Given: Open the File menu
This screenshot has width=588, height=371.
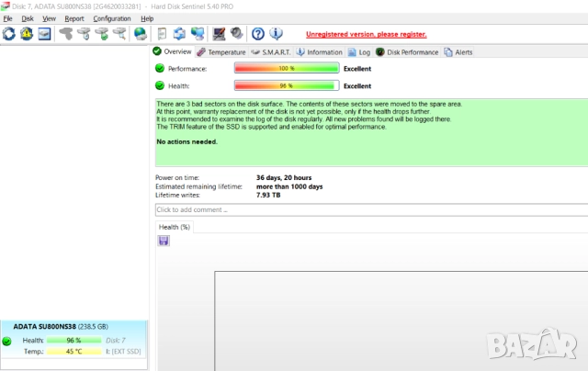Looking at the screenshot, I should 7,18.
